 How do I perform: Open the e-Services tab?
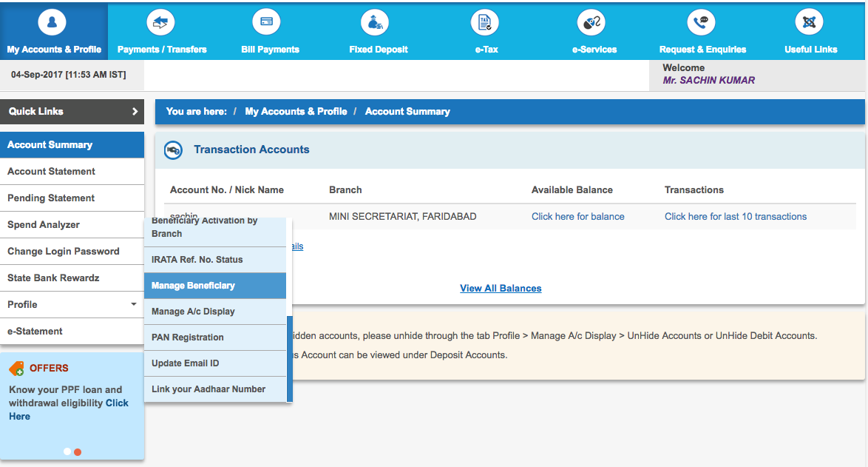(594, 31)
